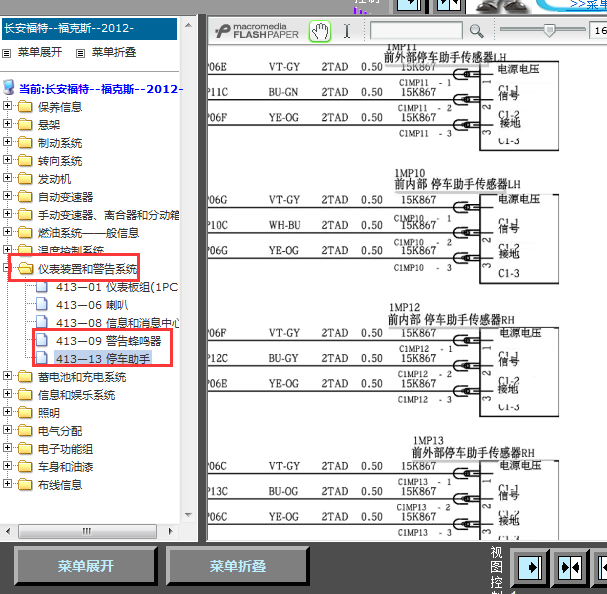607x594 pixels.
Task: Expand the 悬架 tree node
Action: pos(7,124)
